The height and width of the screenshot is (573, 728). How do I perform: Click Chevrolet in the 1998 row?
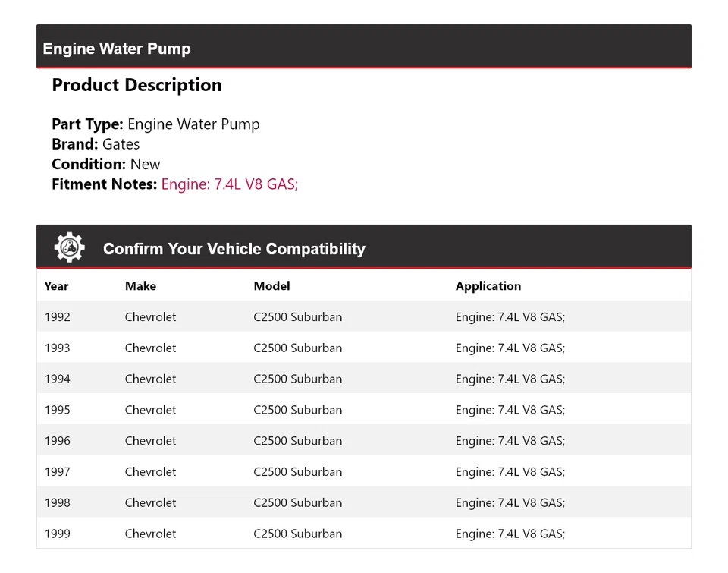150,502
